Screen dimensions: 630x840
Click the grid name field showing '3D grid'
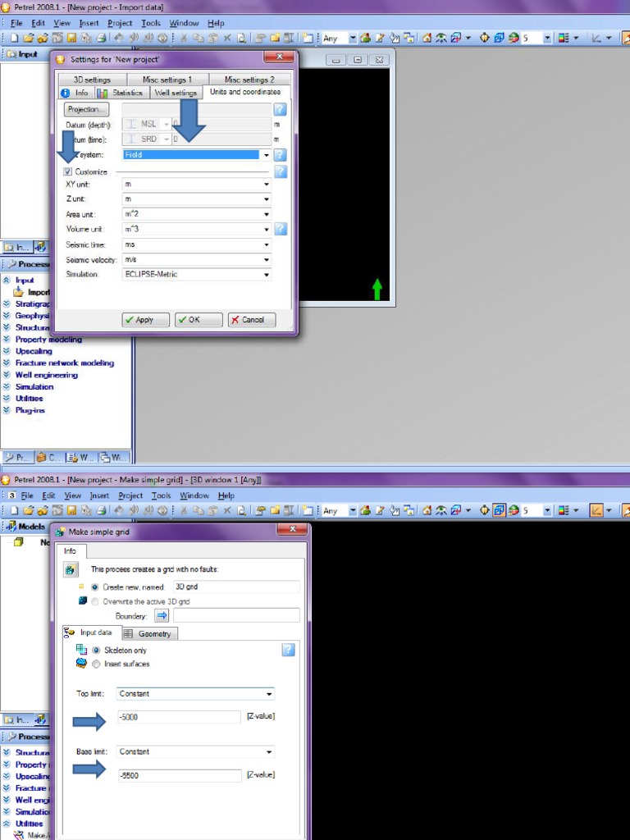236,587
